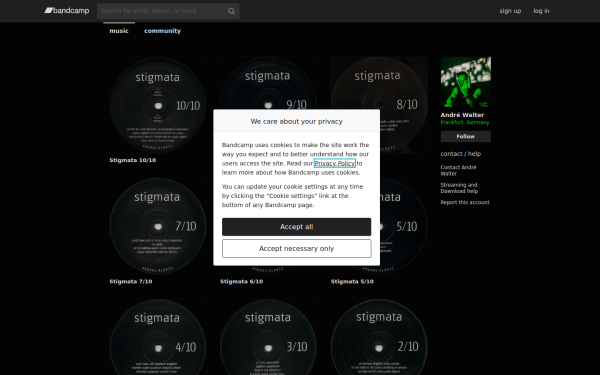600x375 pixels.
Task: Click the Accept all button
Action: pos(297,227)
